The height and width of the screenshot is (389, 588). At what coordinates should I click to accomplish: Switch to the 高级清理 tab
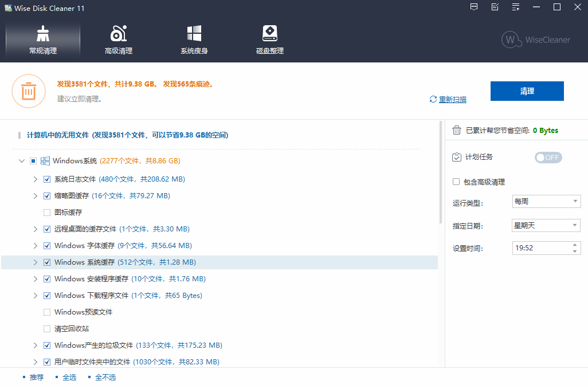pos(119,50)
